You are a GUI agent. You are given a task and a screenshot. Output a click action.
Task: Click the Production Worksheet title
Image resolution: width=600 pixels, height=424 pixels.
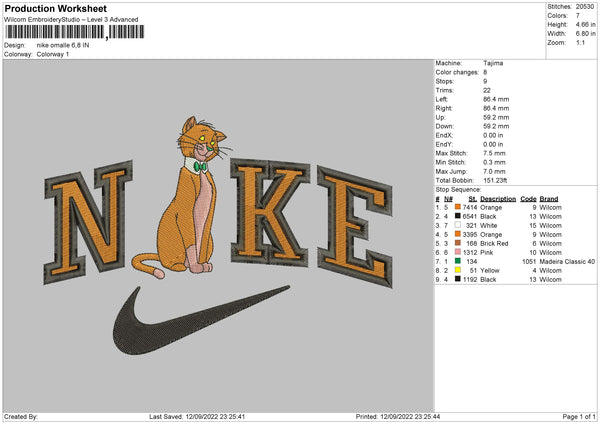55,8
